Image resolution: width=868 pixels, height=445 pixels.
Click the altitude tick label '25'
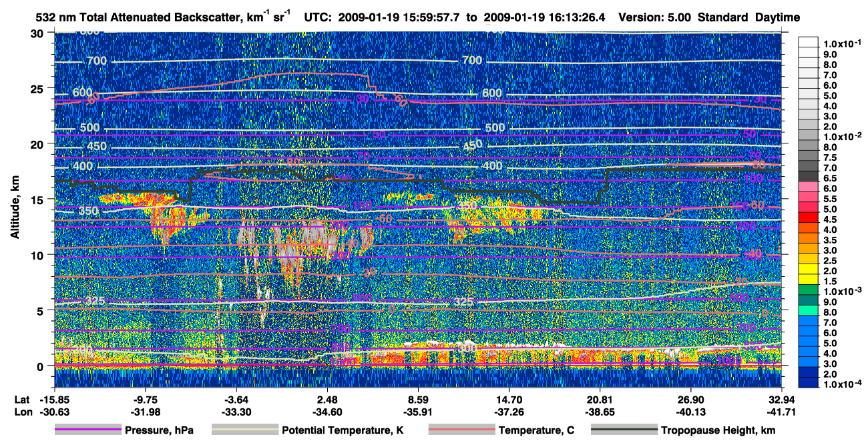pos(39,89)
